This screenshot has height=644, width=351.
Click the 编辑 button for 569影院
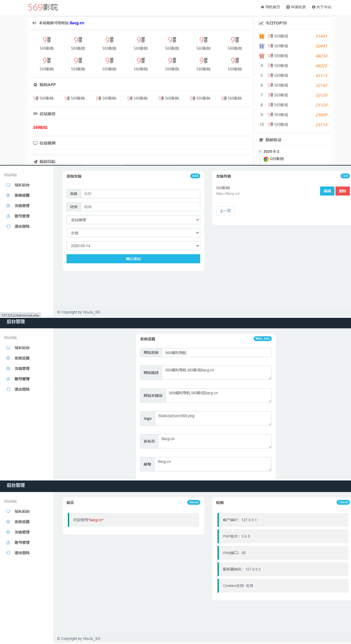pos(327,191)
